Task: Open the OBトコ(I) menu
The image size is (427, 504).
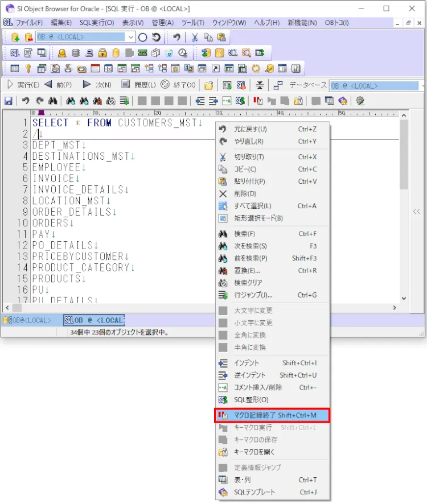Action: coord(336,23)
